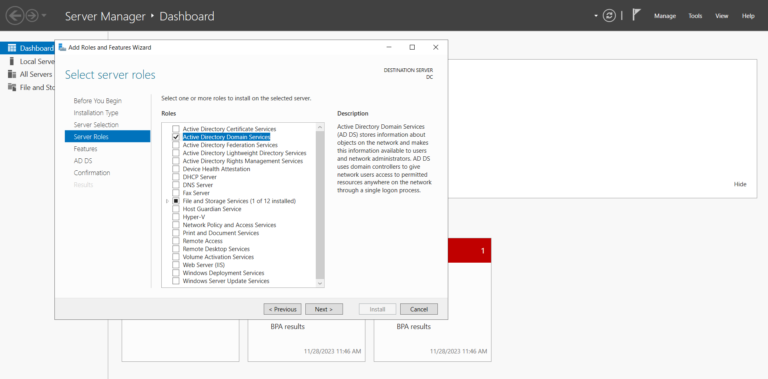Screen dimensions: 768x379
Task: Click the File and Storage icon in sidebar
Action: (12, 87)
